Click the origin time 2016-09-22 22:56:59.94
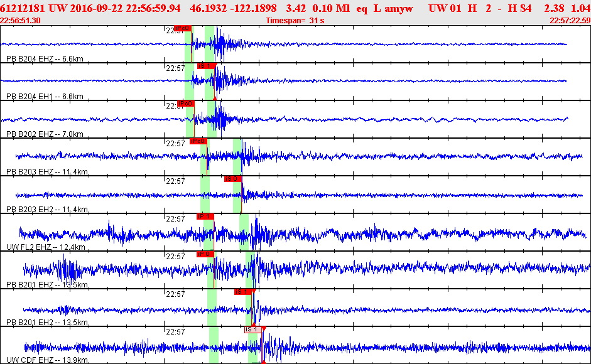Viewport: 591px width, 364px height. tap(125, 8)
